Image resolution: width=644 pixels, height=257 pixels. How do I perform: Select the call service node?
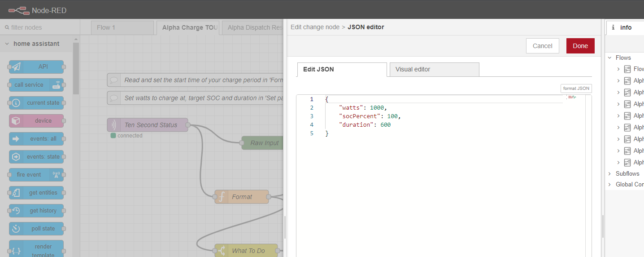[x=36, y=85]
